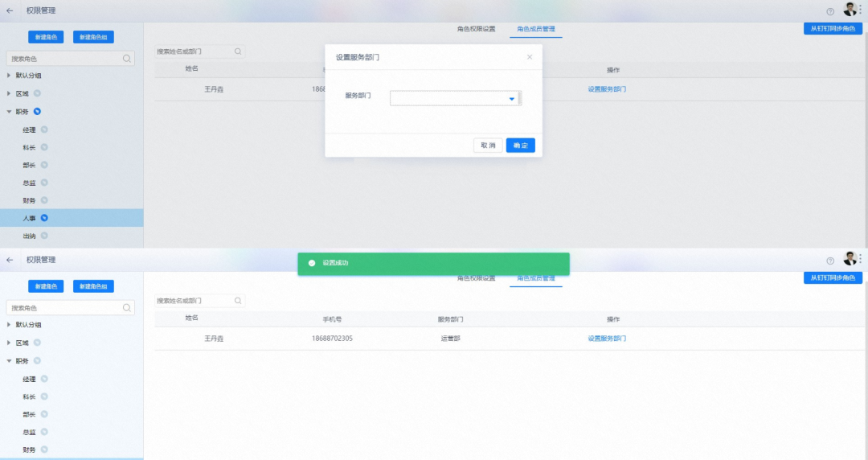
Task: Switch to 角色权限设置 tab beside the open dialog
Action: (x=476, y=29)
